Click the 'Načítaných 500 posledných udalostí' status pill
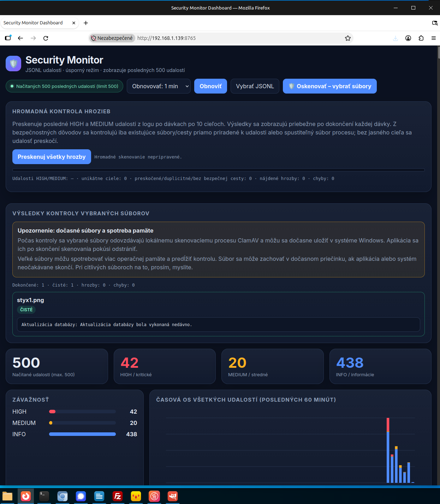 coord(64,86)
